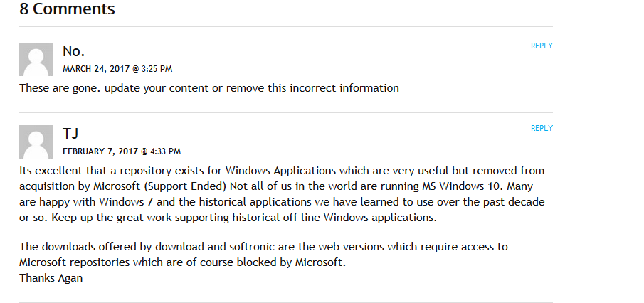Click the avatar next to commenter "No."
This screenshot has height=303, width=644.
click(36, 59)
